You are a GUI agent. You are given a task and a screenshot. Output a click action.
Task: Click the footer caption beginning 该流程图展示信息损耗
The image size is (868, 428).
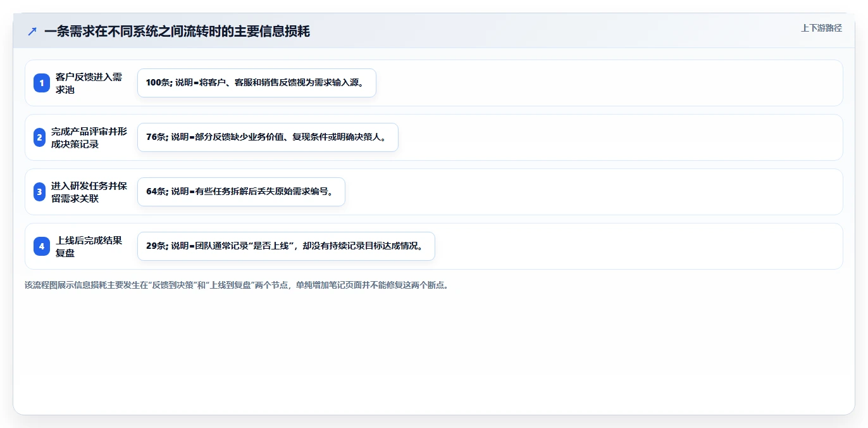[x=237, y=285]
